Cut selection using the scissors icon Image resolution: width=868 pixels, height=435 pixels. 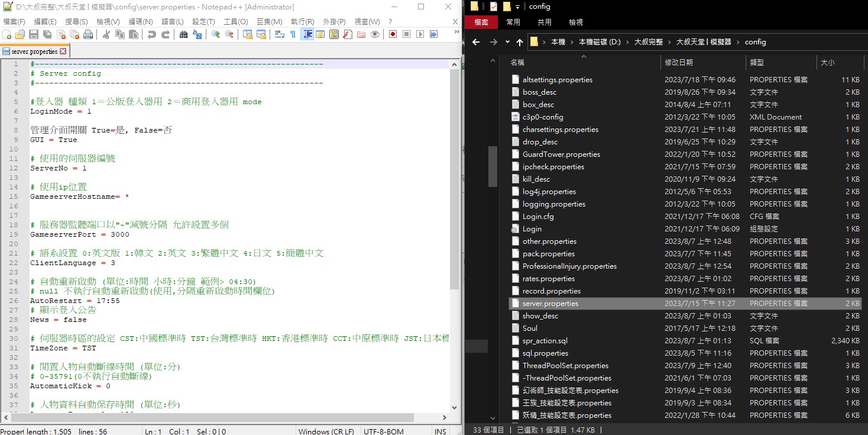click(106, 34)
